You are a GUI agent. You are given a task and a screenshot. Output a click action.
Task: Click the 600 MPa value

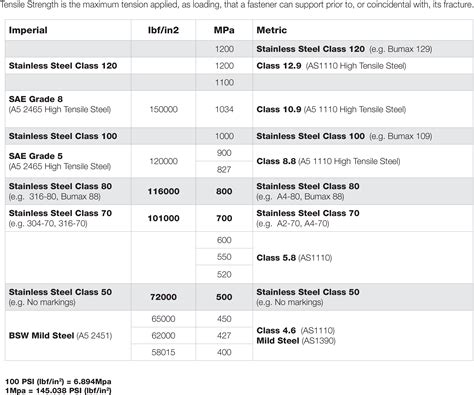(x=224, y=240)
